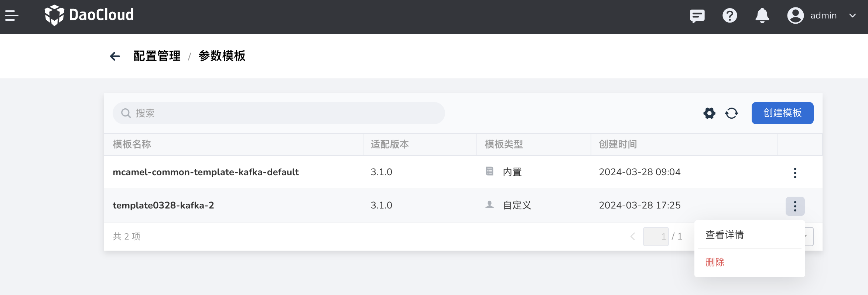Screen dimensions: 868x295
Task: Click the page number input field
Action: point(656,236)
